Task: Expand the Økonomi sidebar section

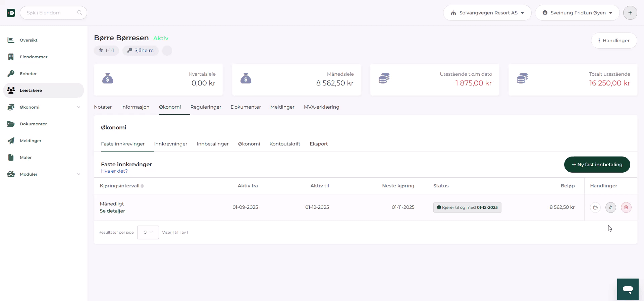Action: pos(78,107)
